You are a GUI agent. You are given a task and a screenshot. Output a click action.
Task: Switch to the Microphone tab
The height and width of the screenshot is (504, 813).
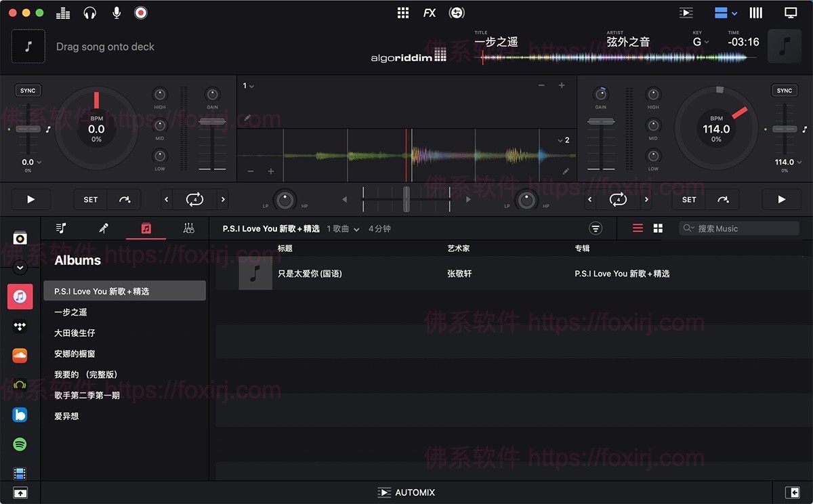(x=103, y=228)
